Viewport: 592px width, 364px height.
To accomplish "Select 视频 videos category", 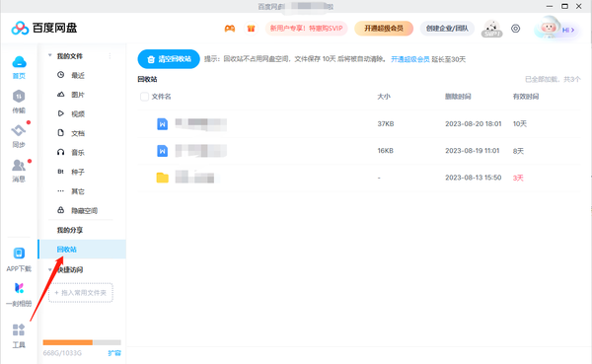I will coord(78,113).
